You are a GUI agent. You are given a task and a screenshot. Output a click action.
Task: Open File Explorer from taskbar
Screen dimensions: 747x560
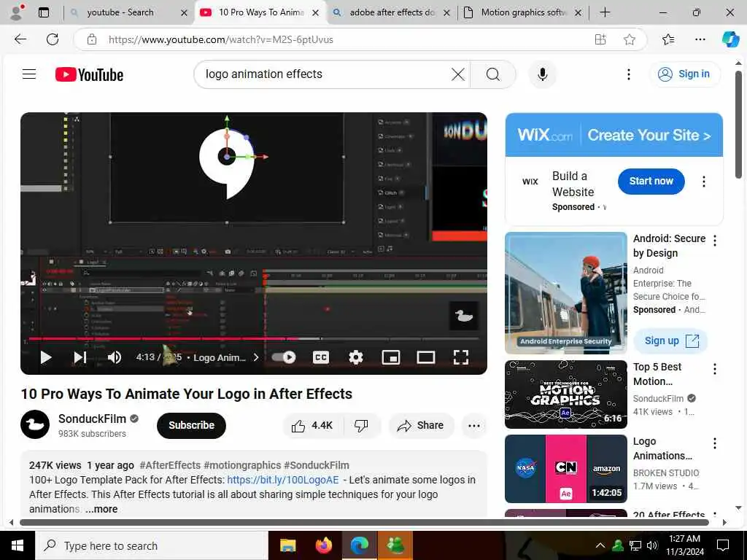(x=287, y=545)
